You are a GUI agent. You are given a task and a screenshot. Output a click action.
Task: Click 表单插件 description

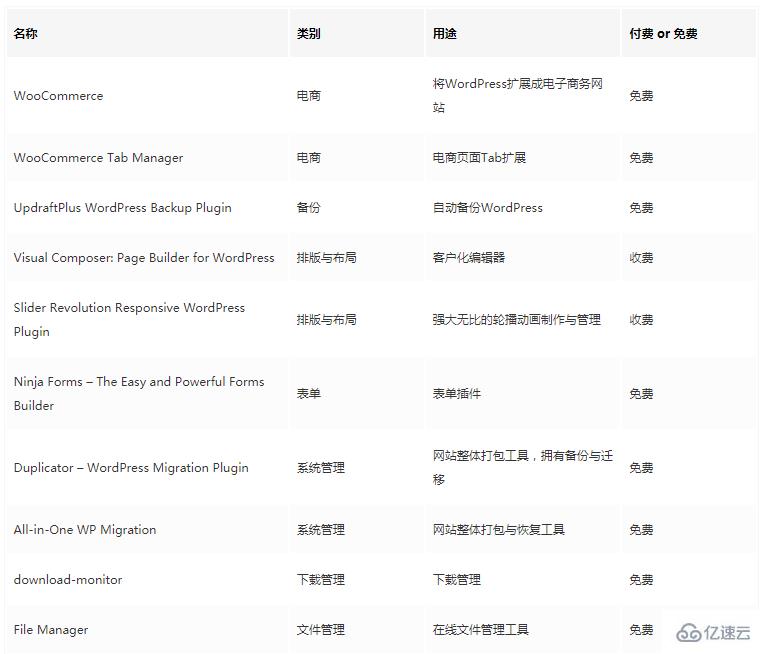pyautogui.click(x=457, y=394)
